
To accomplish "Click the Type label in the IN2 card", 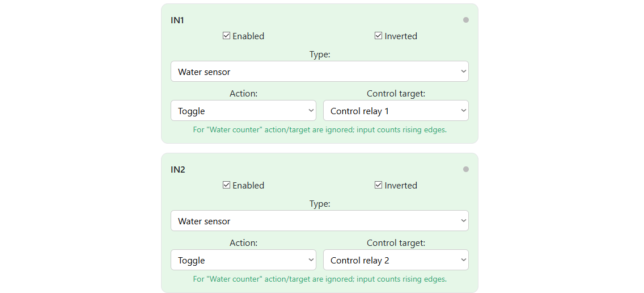I will pos(320,204).
